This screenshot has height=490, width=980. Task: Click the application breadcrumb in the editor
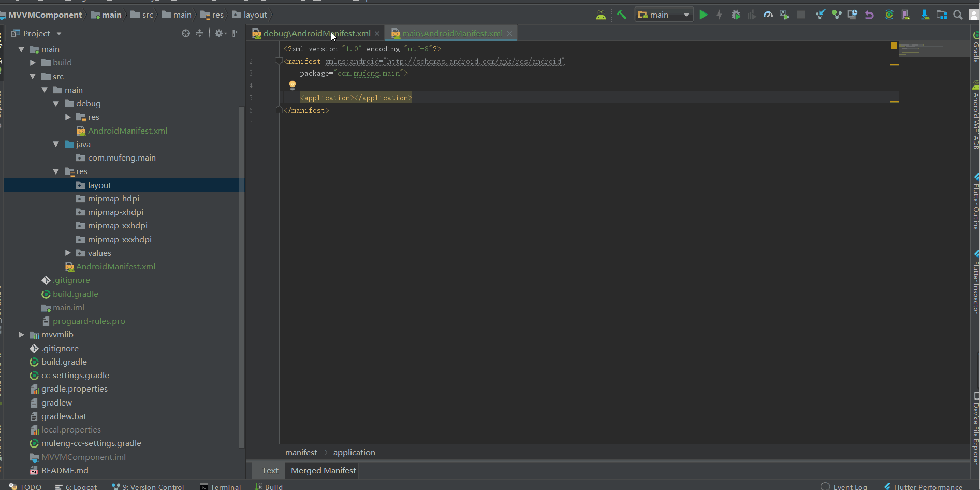354,453
